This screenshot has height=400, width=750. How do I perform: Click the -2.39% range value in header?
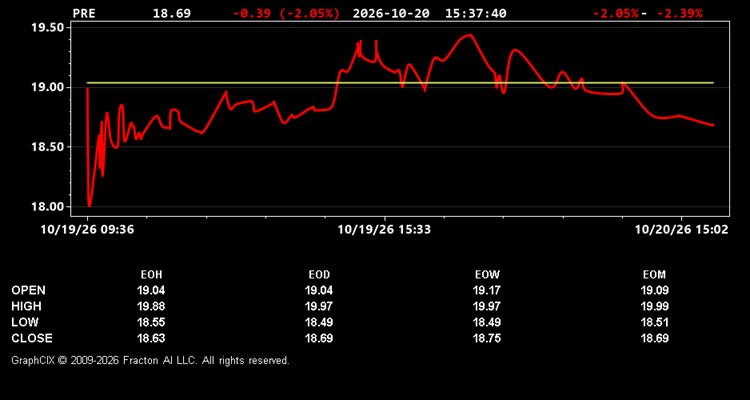679,13
